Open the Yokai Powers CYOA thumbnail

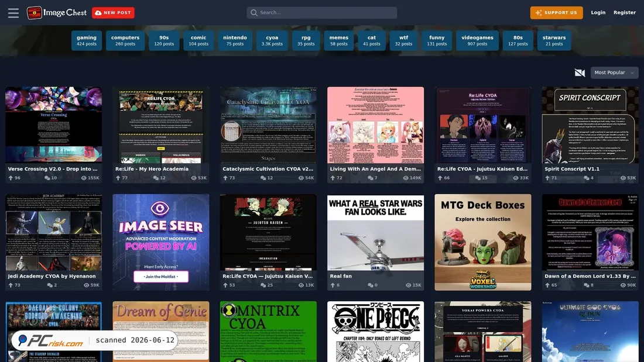(483, 332)
